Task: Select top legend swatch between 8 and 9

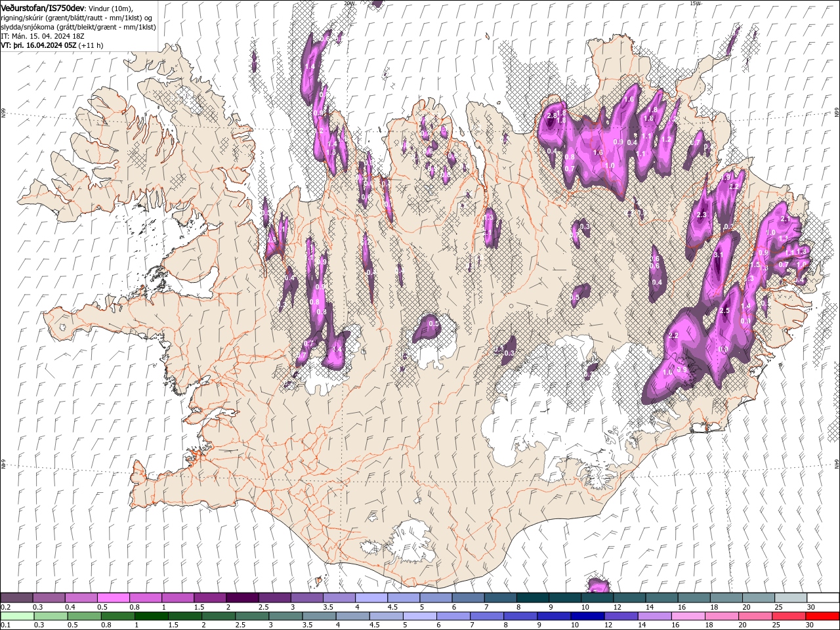Action: point(533,598)
